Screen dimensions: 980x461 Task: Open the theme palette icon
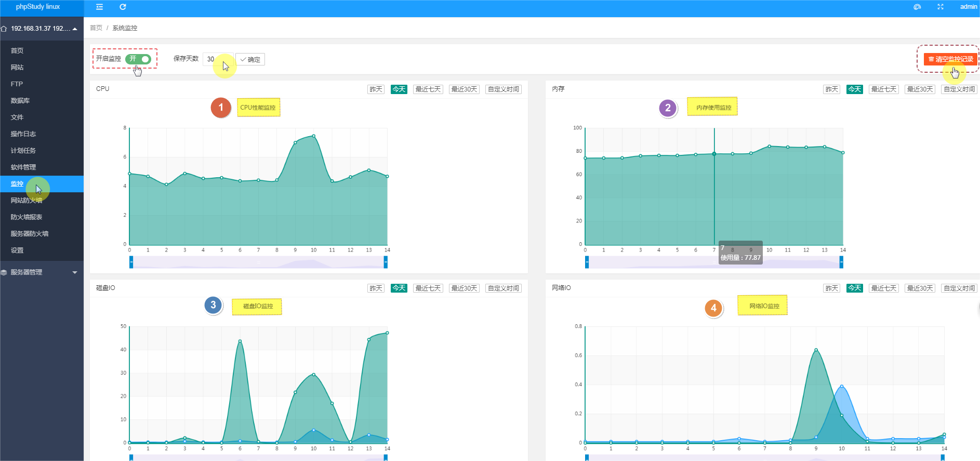click(x=917, y=7)
